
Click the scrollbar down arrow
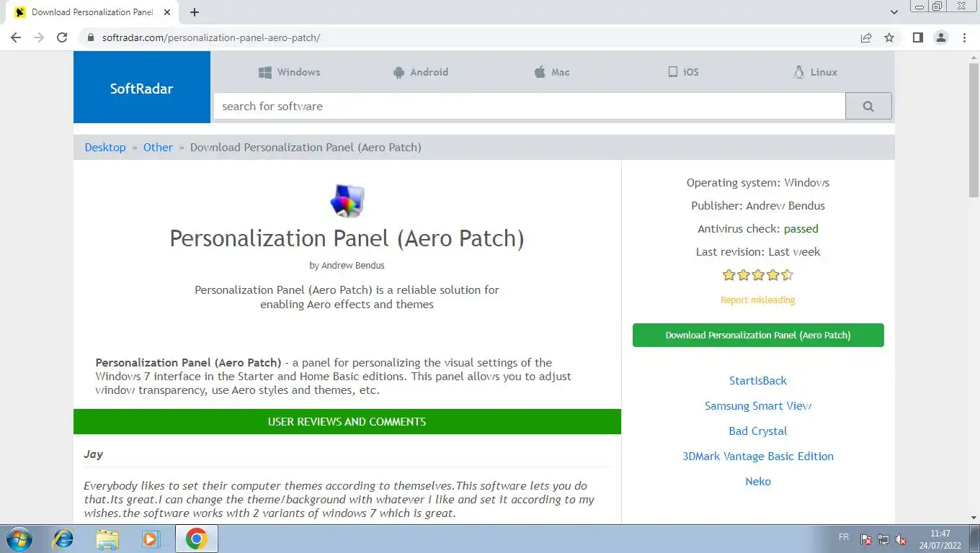click(974, 517)
